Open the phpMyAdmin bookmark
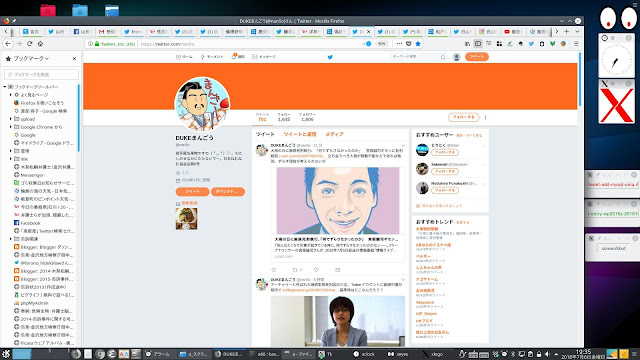 click(34, 303)
